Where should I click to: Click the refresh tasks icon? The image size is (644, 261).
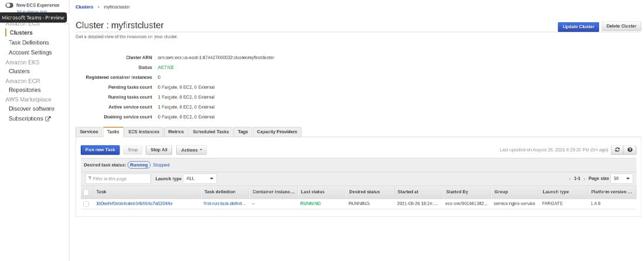tap(617, 150)
